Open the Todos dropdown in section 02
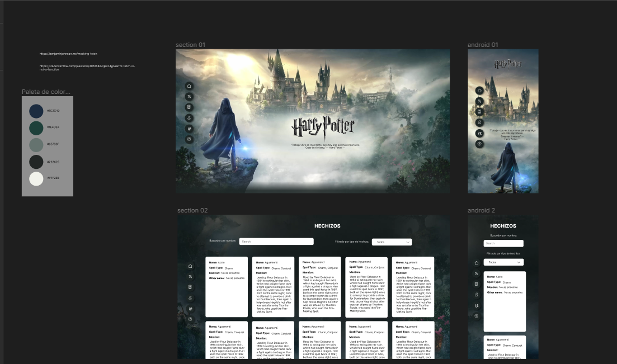Viewport: 617px width, 364px height. (392, 242)
